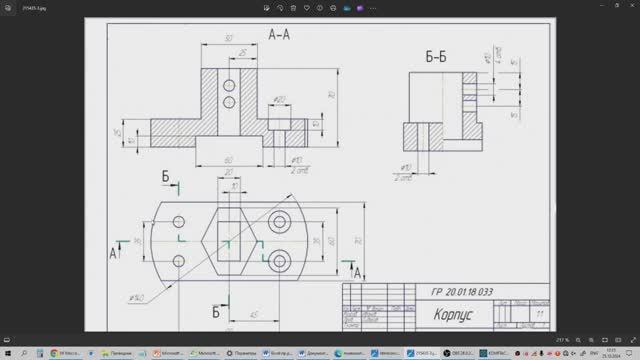Open the Проводник taskbar button
The image size is (640, 360).
pyautogui.click(x=116, y=353)
